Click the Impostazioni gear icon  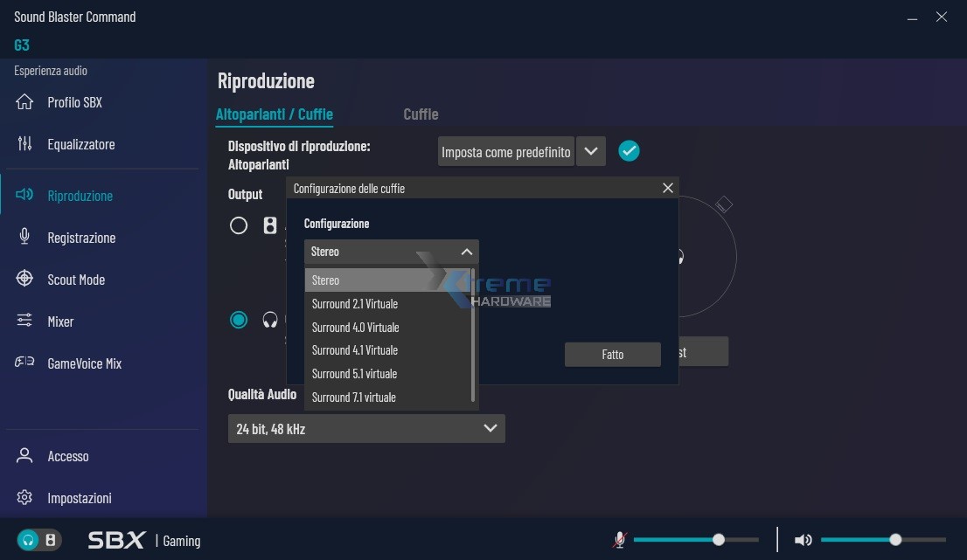click(x=24, y=497)
